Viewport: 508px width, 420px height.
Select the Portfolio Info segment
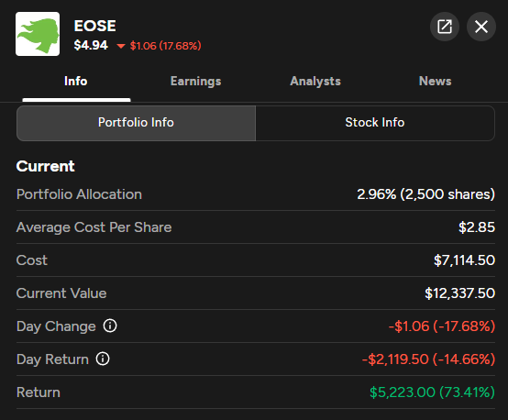coord(136,123)
